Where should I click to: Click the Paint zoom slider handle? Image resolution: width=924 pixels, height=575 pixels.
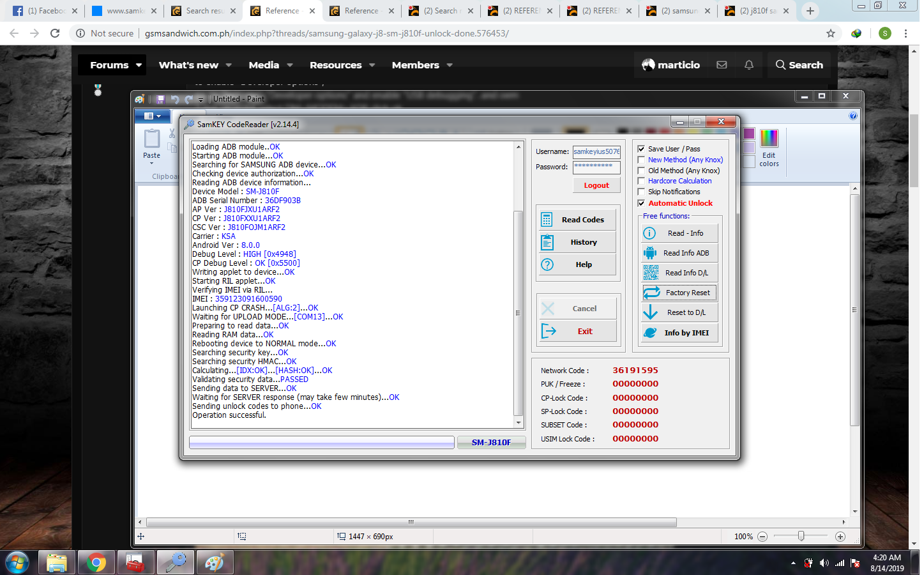click(x=801, y=537)
